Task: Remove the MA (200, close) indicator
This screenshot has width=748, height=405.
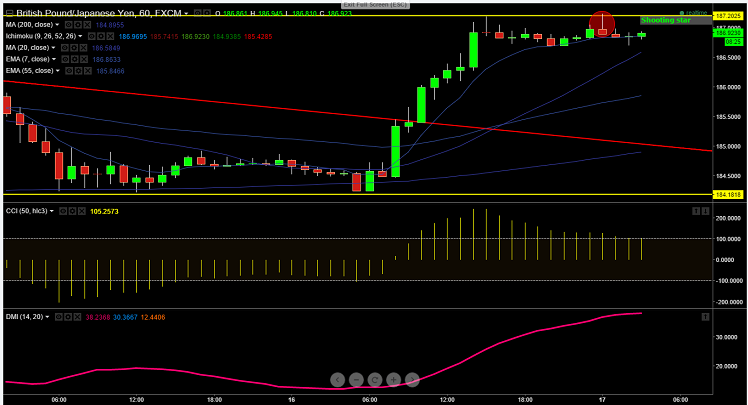Action: pyautogui.click(x=85, y=25)
